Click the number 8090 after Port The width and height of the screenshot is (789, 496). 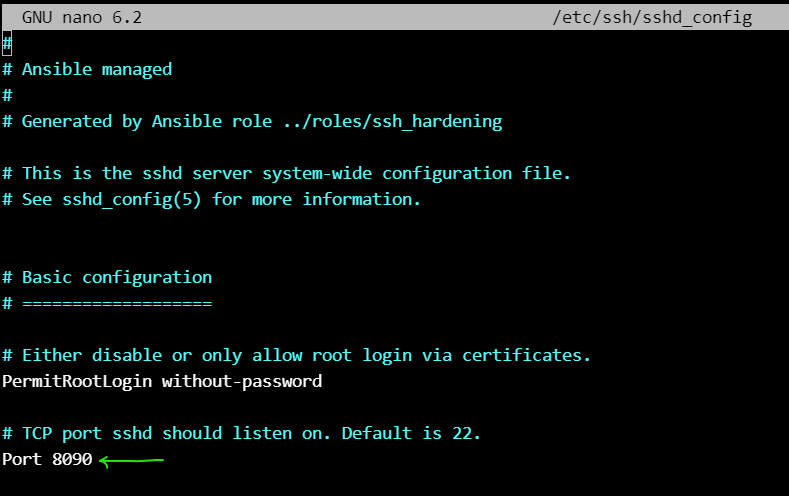tap(72, 459)
